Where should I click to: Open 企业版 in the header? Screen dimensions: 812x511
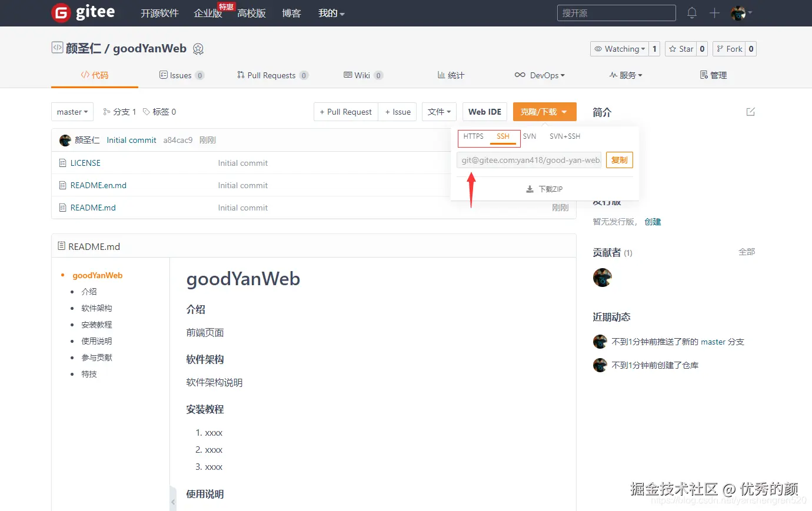(x=208, y=13)
